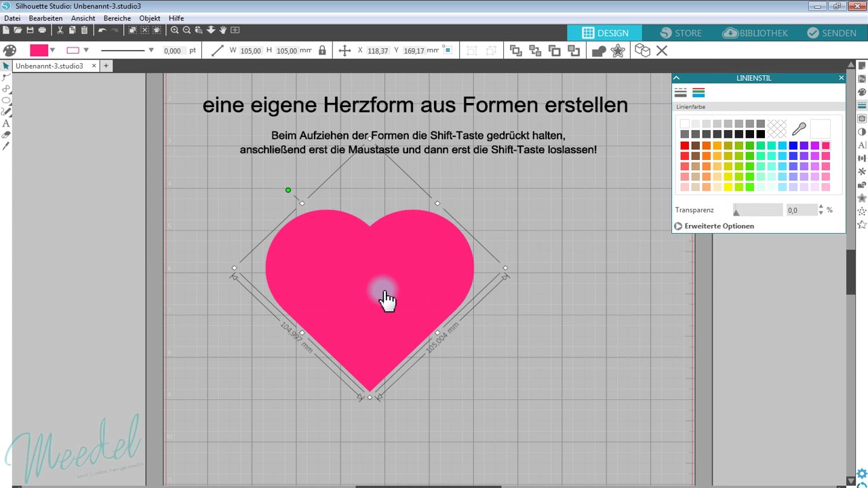
Task: Choose the pure red line color swatch
Action: [684, 146]
